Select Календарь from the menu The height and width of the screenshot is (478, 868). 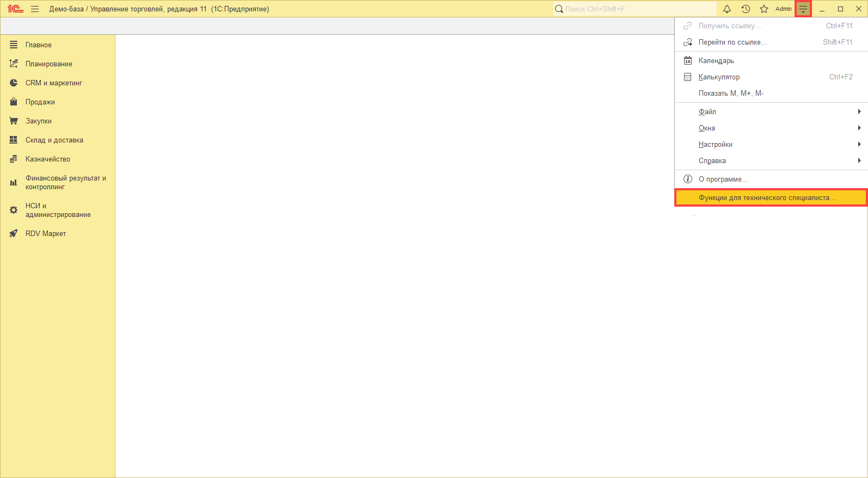[771, 60]
